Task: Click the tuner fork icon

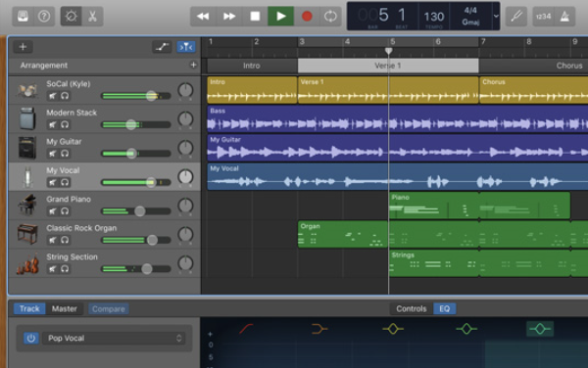Action: 516,16
